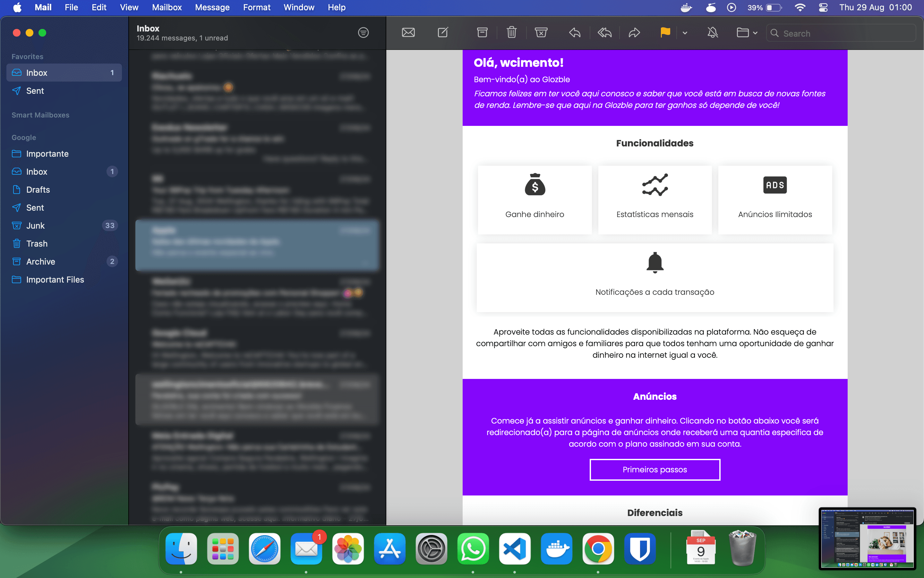Open the Edit menu
The width and height of the screenshot is (924, 578).
[99, 7]
